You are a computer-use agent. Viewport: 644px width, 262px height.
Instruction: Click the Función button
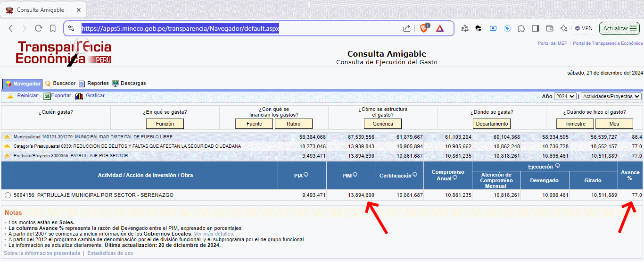coord(165,124)
